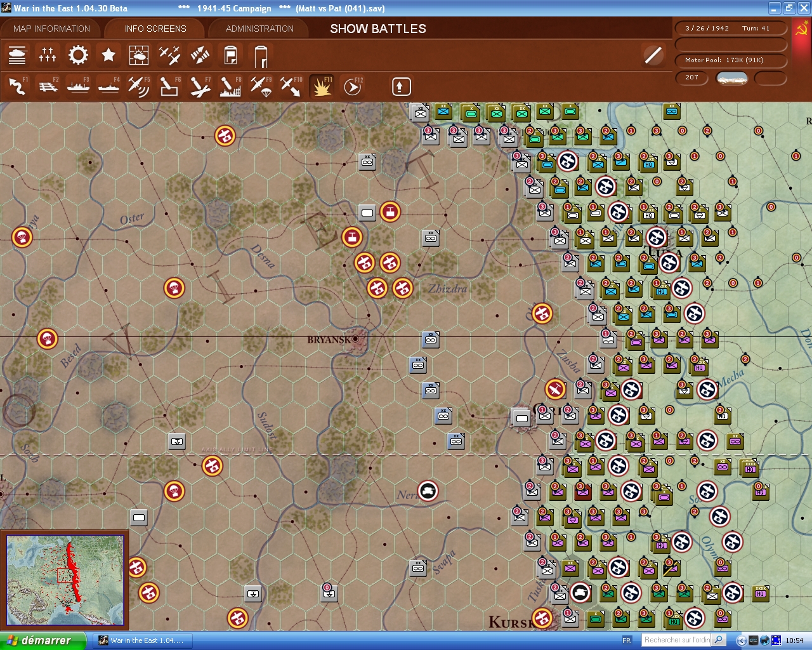Toggle F11 show battles explosion icon

tap(322, 86)
